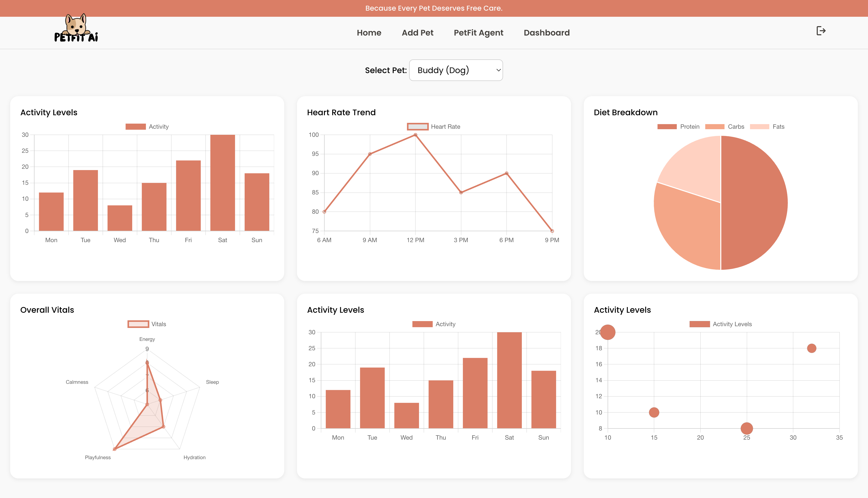The image size is (868, 498).
Task: Click the largest bubble at value 20
Action: (608, 332)
